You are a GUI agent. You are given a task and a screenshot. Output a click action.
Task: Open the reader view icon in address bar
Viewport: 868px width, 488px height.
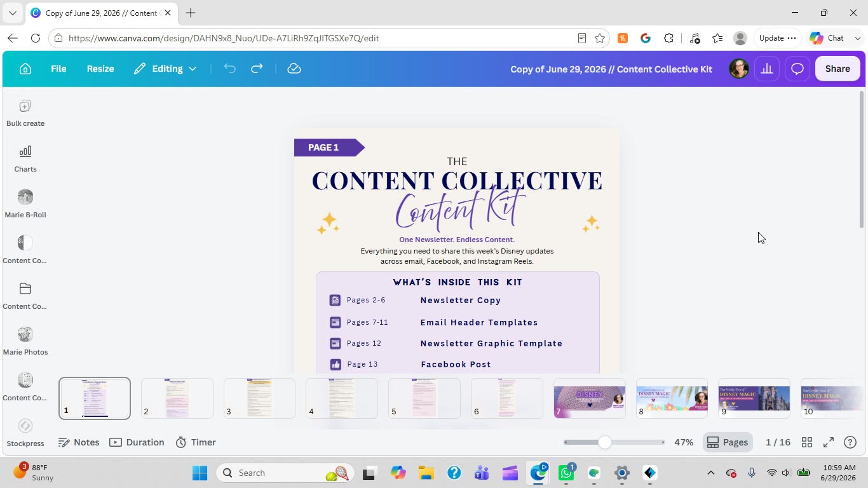pyautogui.click(x=582, y=38)
